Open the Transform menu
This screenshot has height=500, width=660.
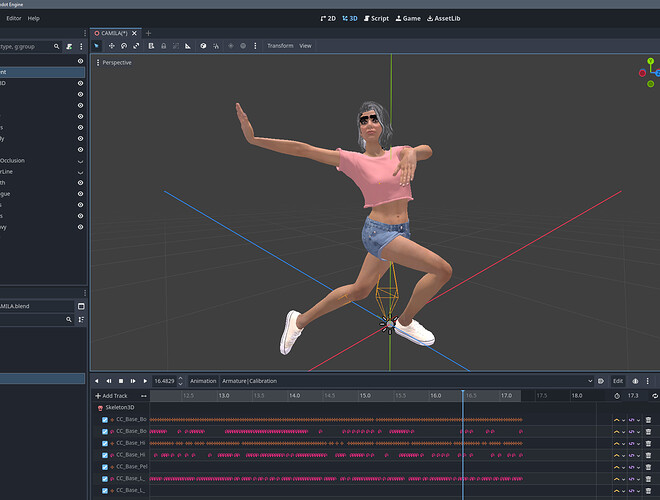(280, 46)
